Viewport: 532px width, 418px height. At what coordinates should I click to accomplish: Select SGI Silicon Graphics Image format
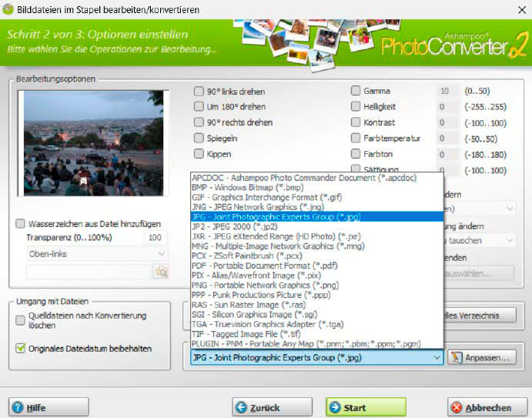(317, 315)
